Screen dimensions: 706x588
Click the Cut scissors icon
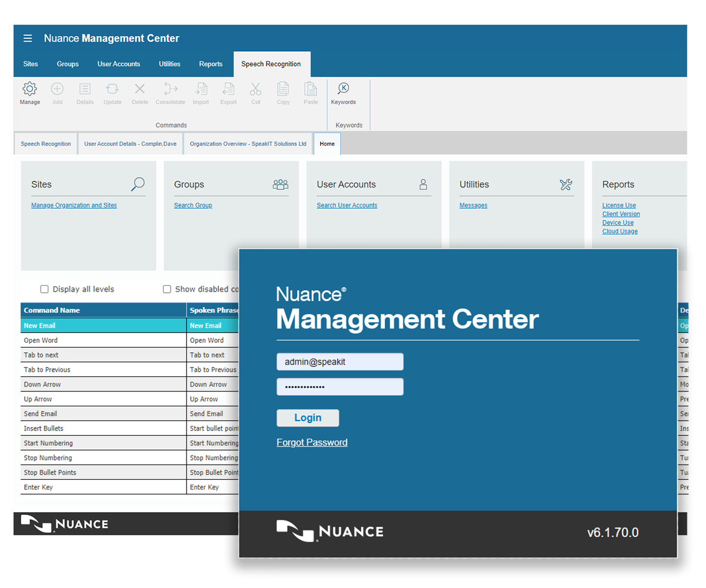click(x=255, y=89)
